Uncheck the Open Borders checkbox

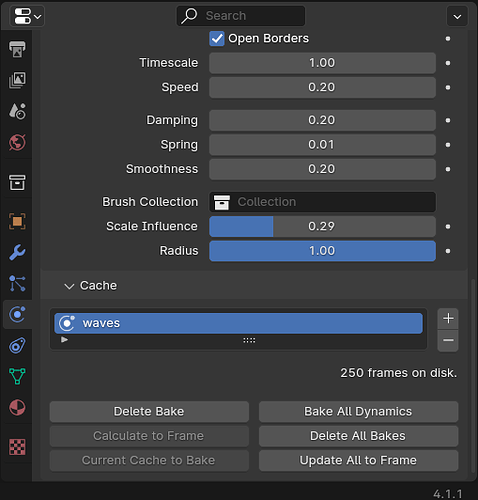(217, 39)
